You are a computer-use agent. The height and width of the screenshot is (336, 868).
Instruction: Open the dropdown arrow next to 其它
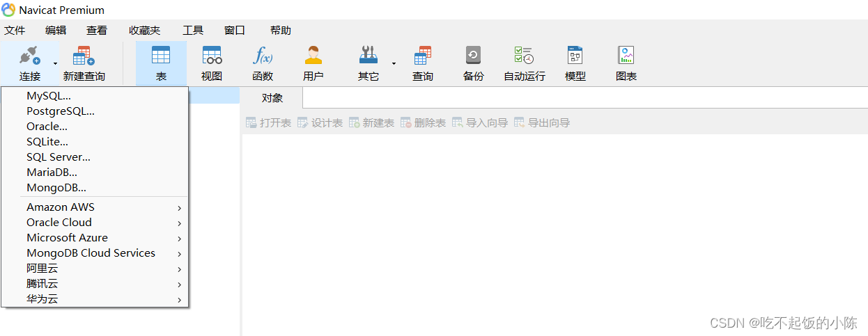click(394, 63)
